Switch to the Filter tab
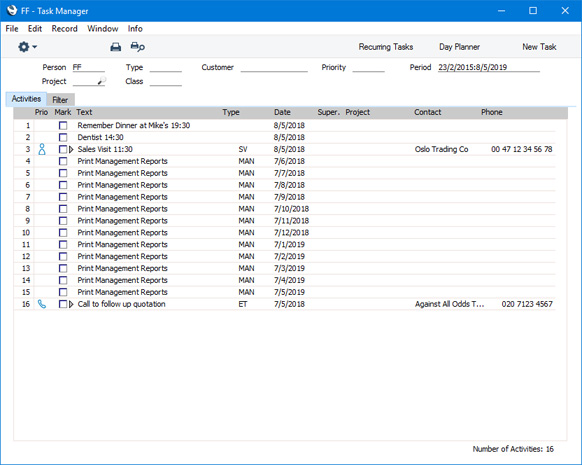582x465 pixels. pyautogui.click(x=60, y=100)
